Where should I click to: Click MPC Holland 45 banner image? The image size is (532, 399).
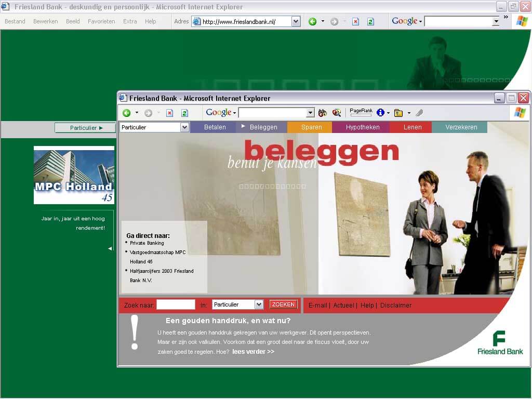74,175
